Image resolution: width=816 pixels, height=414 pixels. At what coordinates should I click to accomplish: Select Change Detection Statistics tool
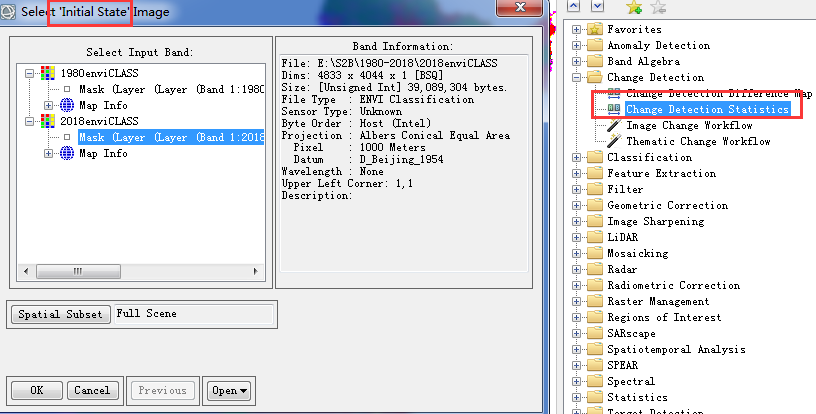coord(707,109)
